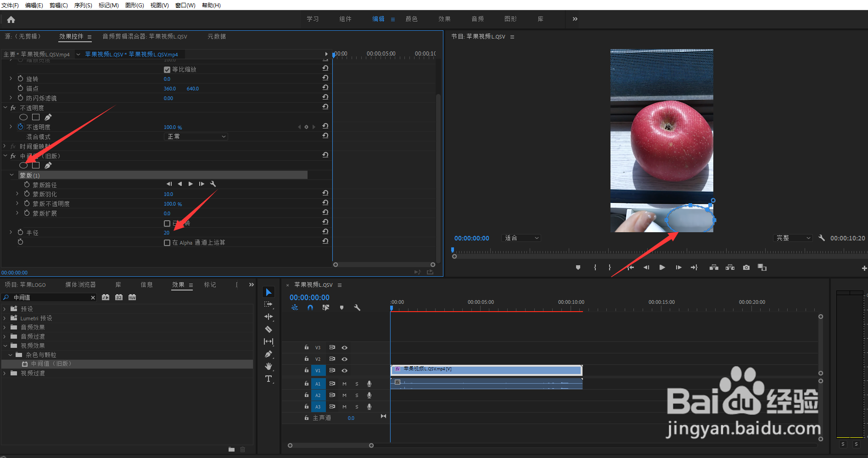Step back one frame

[646, 268]
